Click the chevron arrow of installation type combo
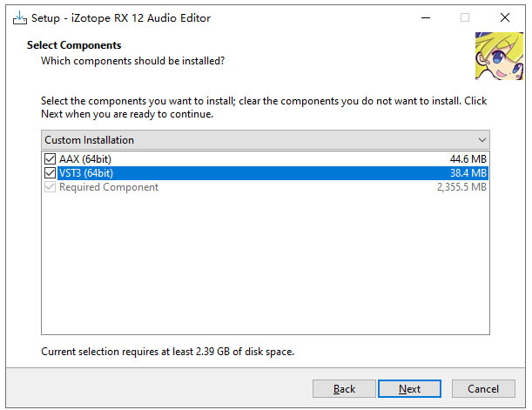This screenshot has height=410, width=532. pos(482,140)
